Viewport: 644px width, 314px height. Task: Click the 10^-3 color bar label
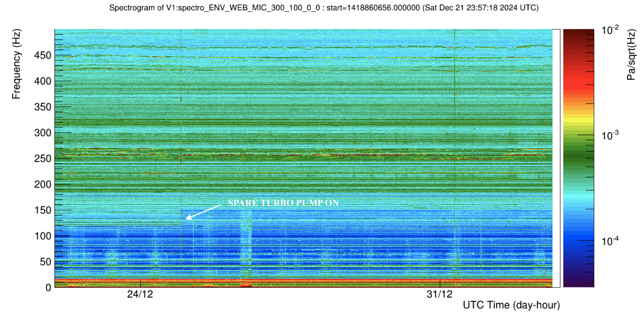610,135
